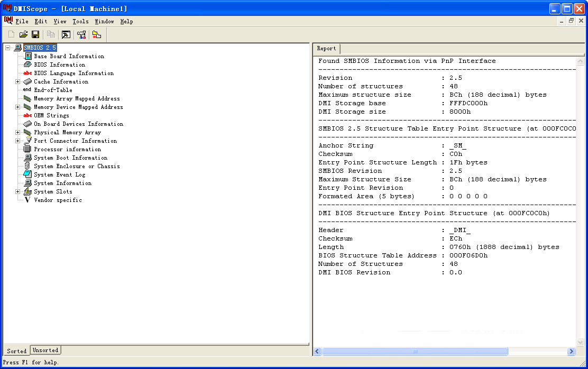The height and width of the screenshot is (369, 588).
Task: Click the System Event Log icon
Action: coord(27,174)
